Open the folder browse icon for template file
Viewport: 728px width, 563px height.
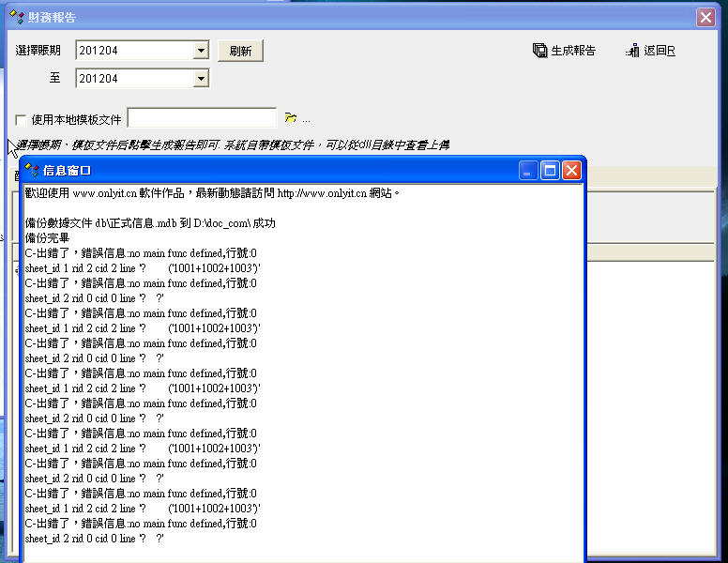[291, 118]
